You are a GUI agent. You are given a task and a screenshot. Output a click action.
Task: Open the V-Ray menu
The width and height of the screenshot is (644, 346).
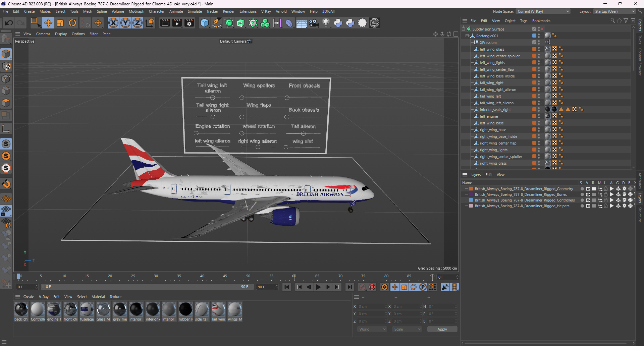click(266, 11)
